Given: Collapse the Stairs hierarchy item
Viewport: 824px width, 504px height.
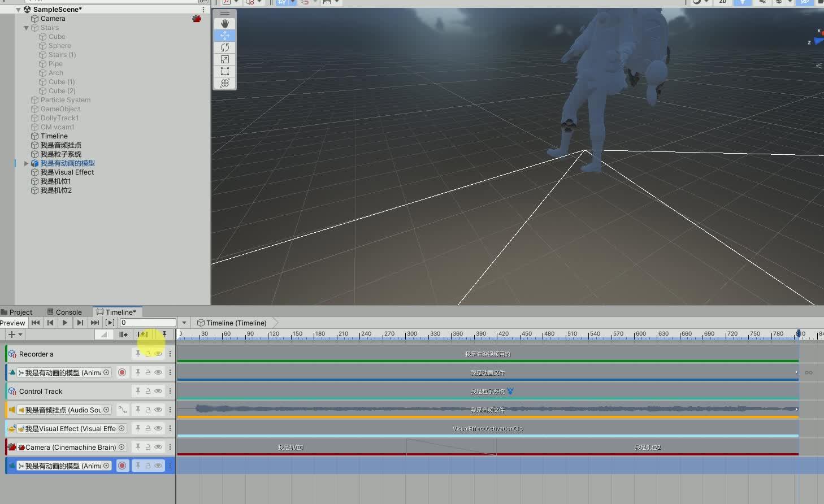Looking at the screenshot, I should (26, 27).
